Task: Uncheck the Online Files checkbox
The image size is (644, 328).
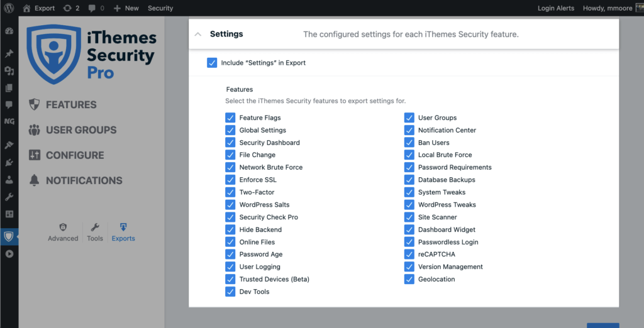Action: pos(230,242)
